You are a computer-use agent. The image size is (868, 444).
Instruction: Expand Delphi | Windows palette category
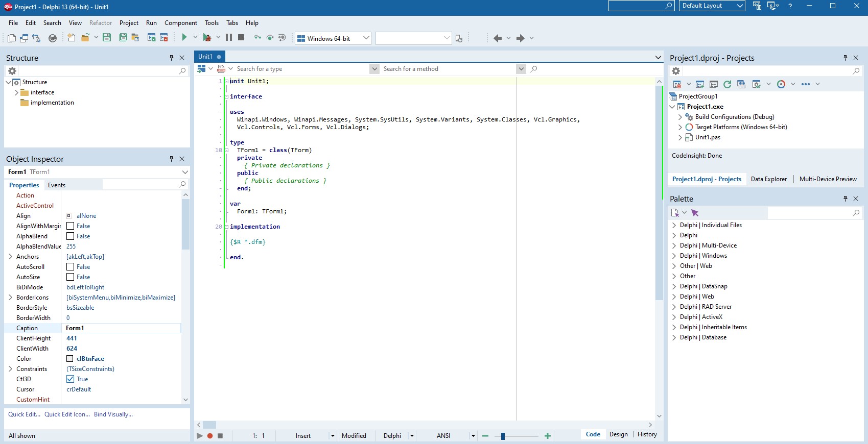(x=674, y=256)
